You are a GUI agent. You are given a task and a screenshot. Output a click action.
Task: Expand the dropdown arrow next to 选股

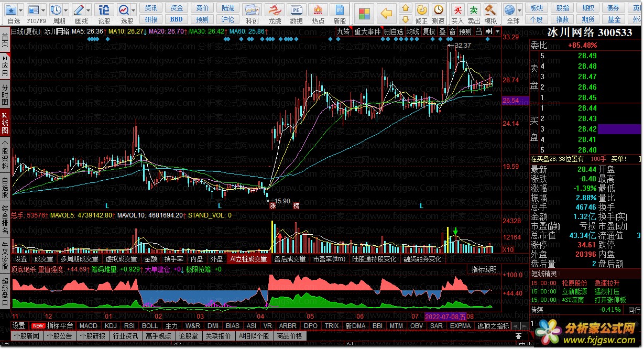point(134,10)
